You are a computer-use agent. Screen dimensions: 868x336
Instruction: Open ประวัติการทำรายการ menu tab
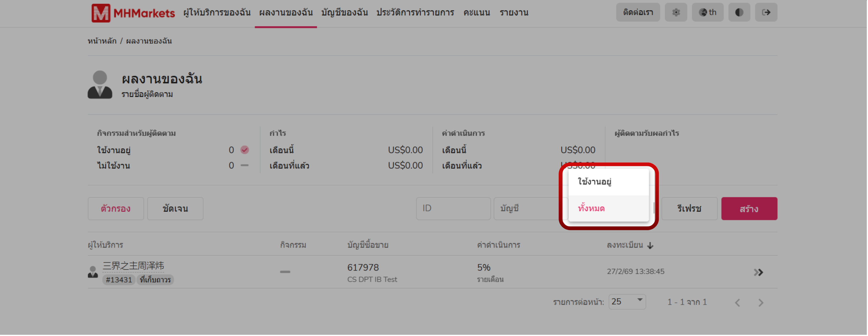tap(415, 13)
